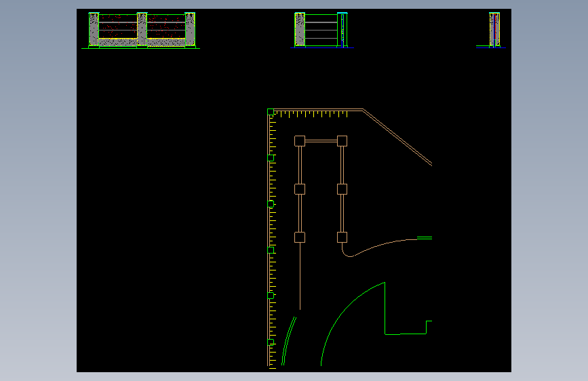Select the short green double line at curve end
The height and width of the screenshot is (381, 588).
click(425, 238)
